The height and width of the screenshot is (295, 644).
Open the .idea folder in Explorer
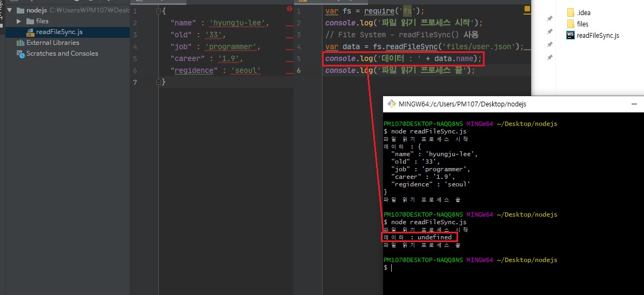[x=582, y=12]
